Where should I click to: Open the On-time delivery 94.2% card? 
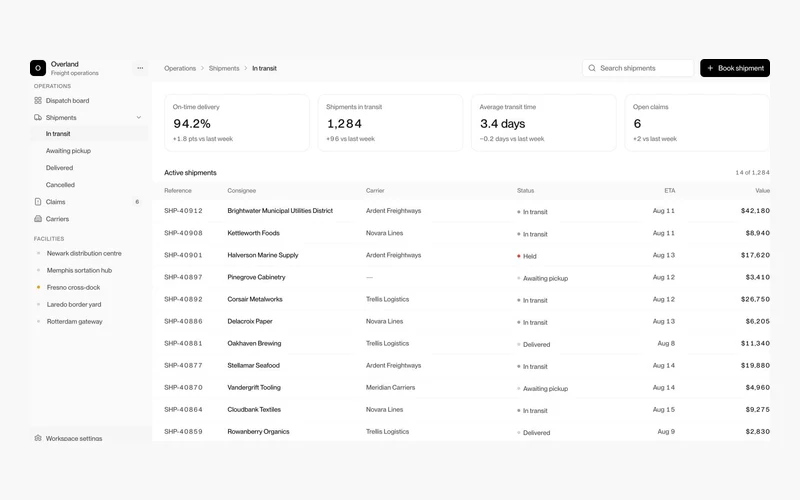237,122
